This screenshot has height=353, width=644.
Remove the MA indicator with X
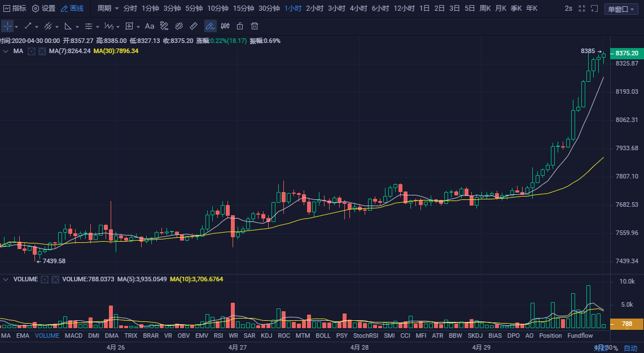click(42, 51)
